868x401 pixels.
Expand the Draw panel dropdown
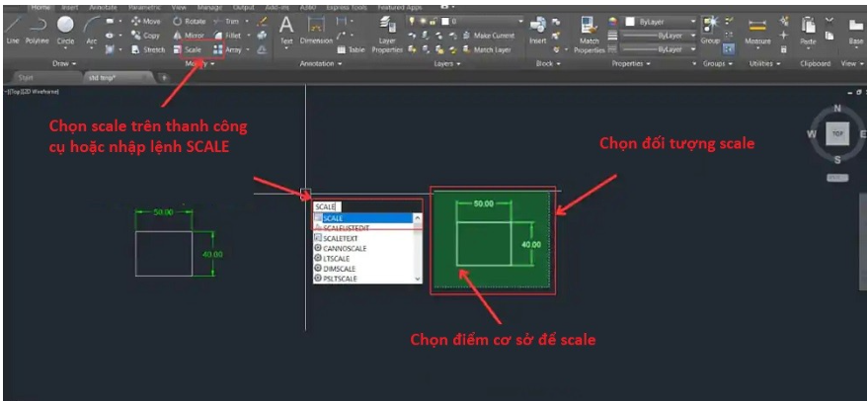pyautogui.click(x=65, y=63)
